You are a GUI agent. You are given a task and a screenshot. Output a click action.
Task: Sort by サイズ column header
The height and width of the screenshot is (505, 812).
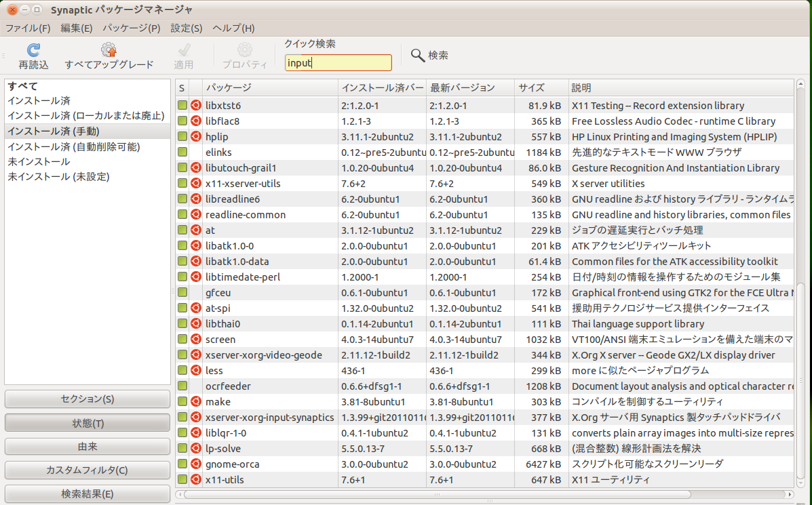pyautogui.click(x=541, y=88)
